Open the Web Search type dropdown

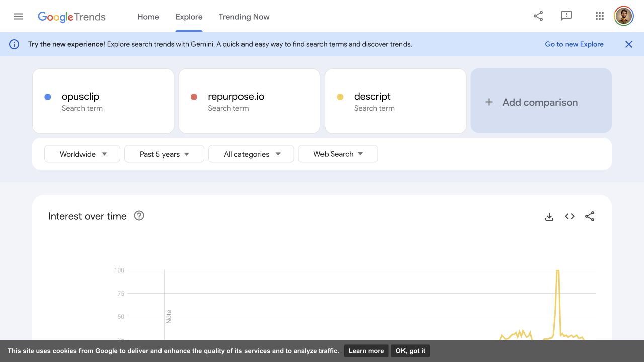(338, 154)
